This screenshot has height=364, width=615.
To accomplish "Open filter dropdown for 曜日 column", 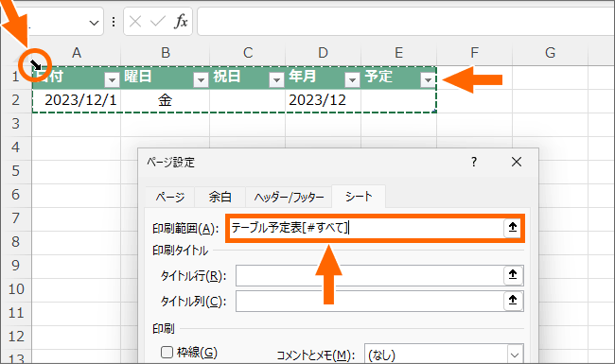I will pyautogui.click(x=201, y=80).
